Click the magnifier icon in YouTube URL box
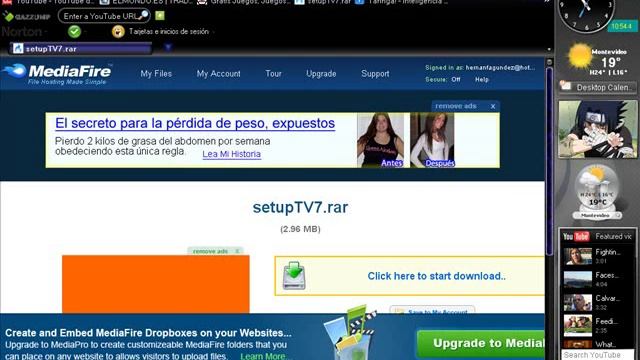 (144, 16)
